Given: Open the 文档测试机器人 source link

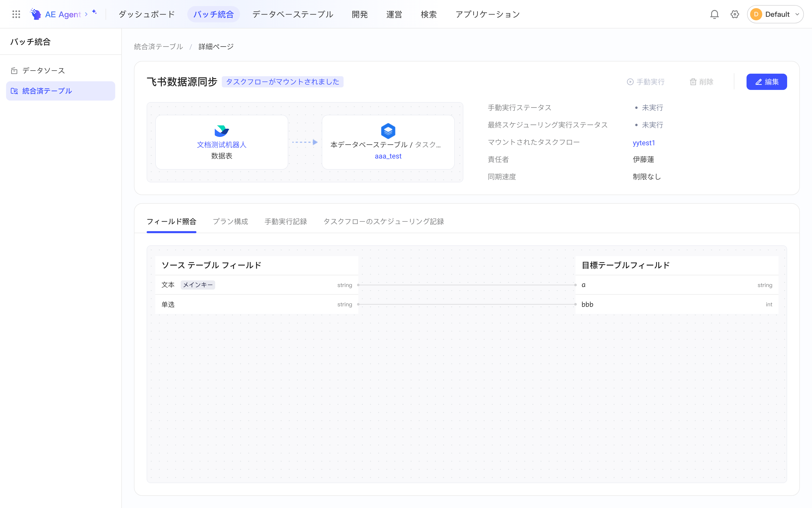Looking at the screenshot, I should (x=222, y=145).
